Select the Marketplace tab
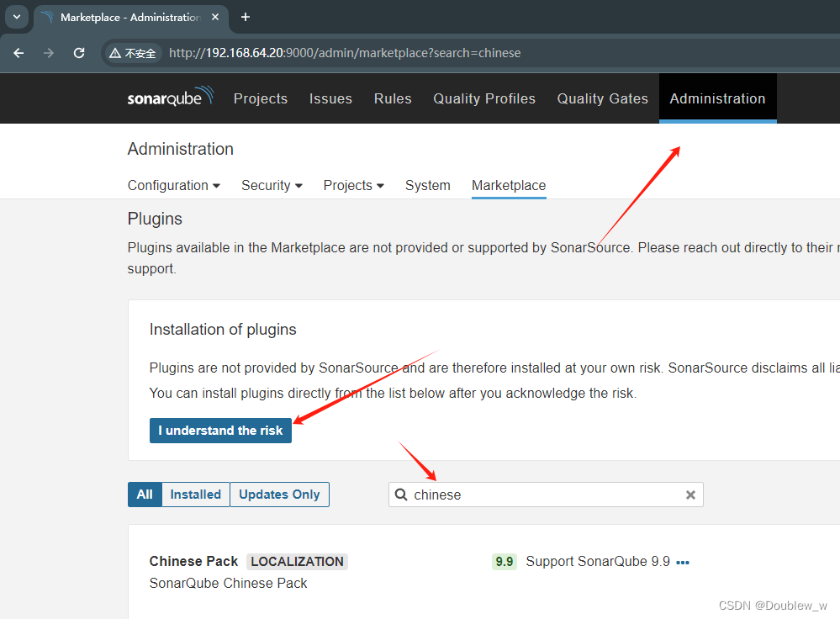The width and height of the screenshot is (840, 619). click(509, 185)
